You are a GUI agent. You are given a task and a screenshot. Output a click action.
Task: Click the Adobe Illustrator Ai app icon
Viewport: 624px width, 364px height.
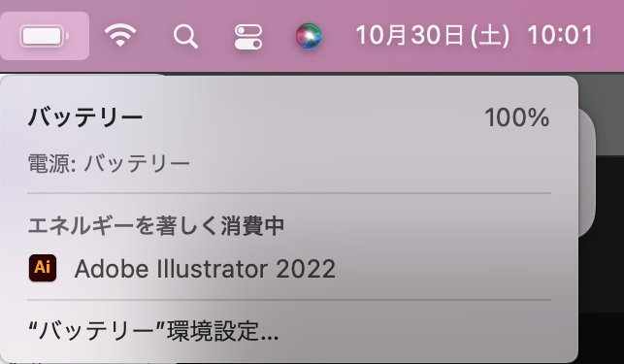pos(43,268)
